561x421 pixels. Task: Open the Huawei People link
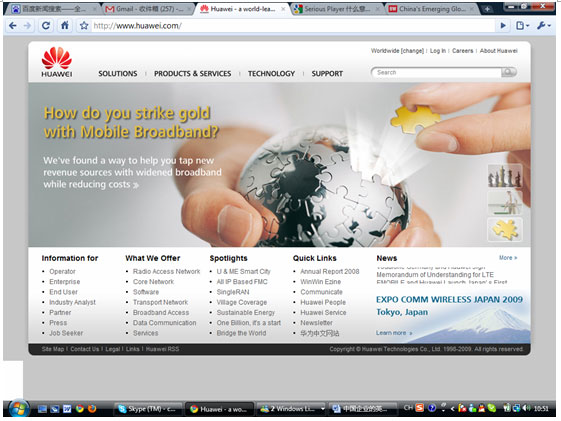click(323, 302)
